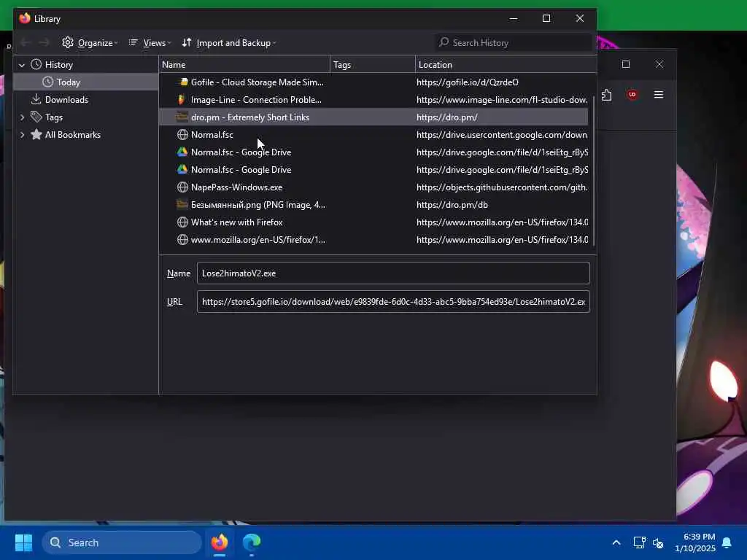
Task: Click the taskbar Search box
Action: coord(122,542)
